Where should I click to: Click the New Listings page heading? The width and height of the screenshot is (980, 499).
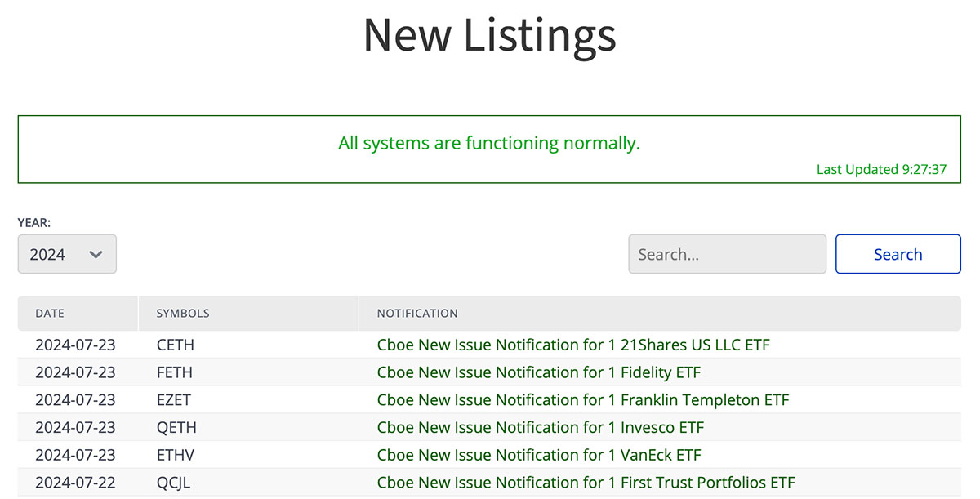[x=489, y=36]
